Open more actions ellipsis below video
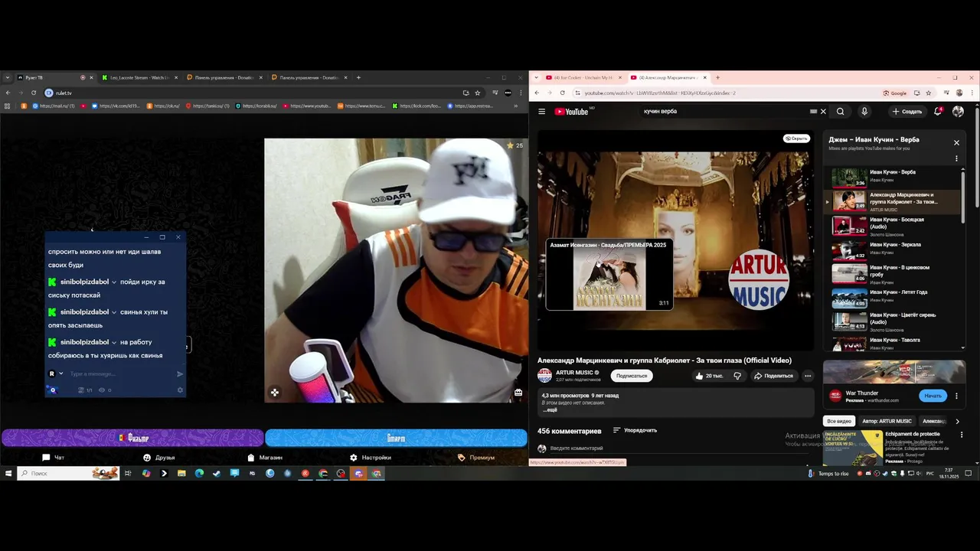The width and height of the screenshot is (980, 551). (x=808, y=376)
